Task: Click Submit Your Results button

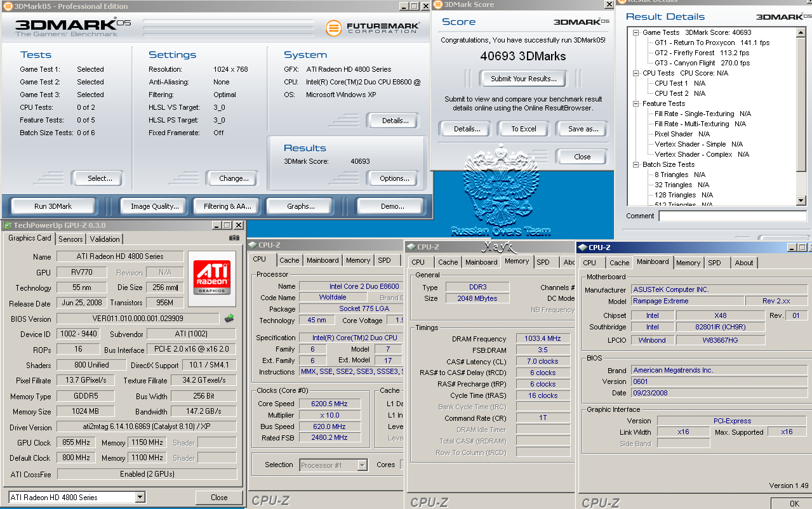Action: tap(523, 79)
